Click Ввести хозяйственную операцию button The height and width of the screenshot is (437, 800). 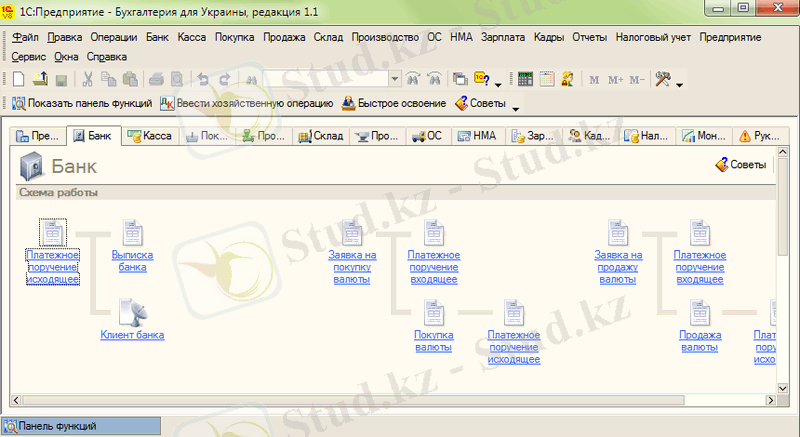coord(247,103)
